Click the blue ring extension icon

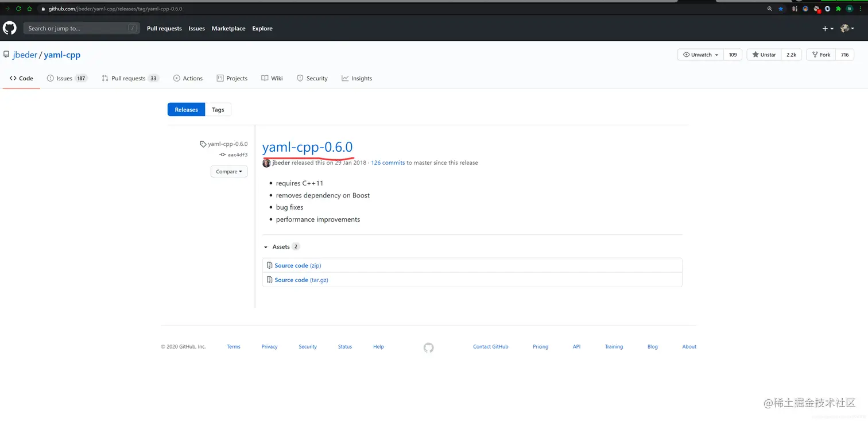tap(827, 9)
